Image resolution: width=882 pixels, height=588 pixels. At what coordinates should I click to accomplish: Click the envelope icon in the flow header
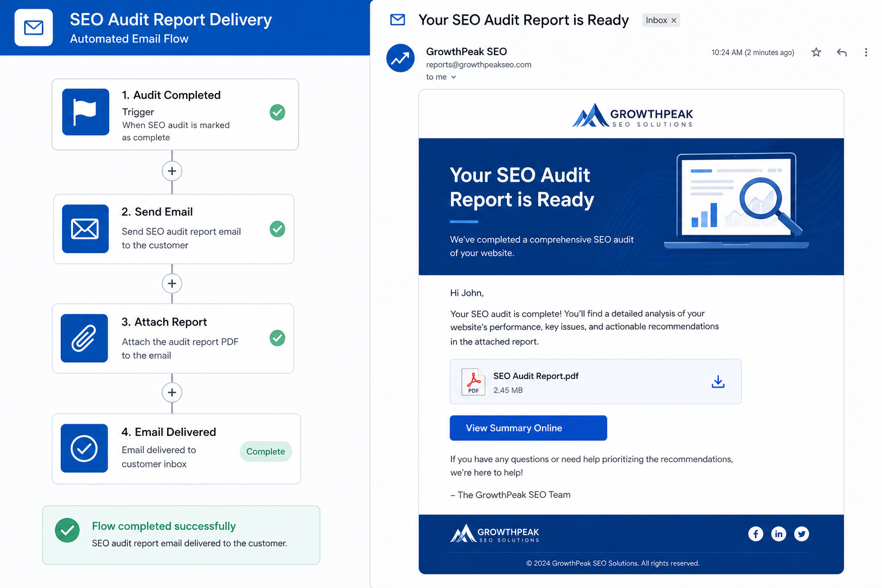[x=34, y=28]
